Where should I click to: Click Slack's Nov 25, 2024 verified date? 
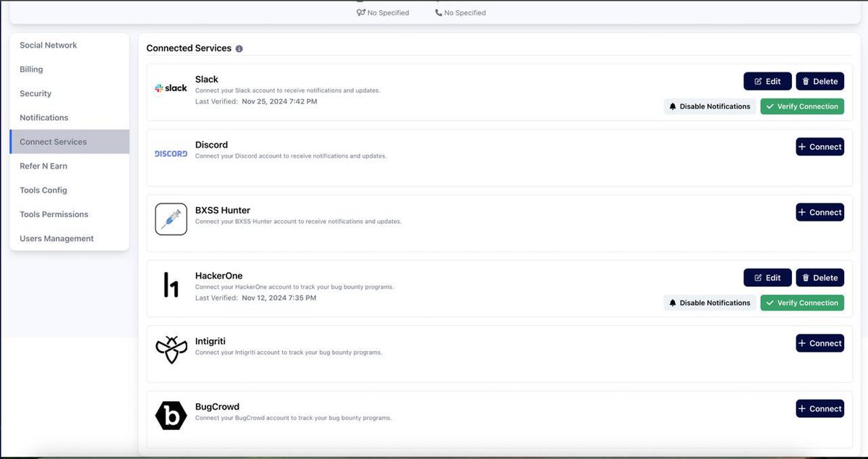coord(279,101)
